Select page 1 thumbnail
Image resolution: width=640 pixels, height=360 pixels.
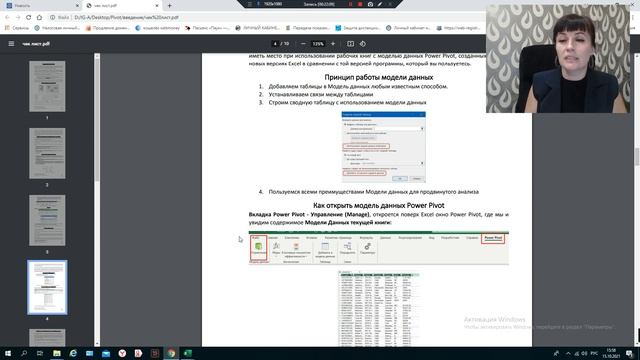(47, 86)
